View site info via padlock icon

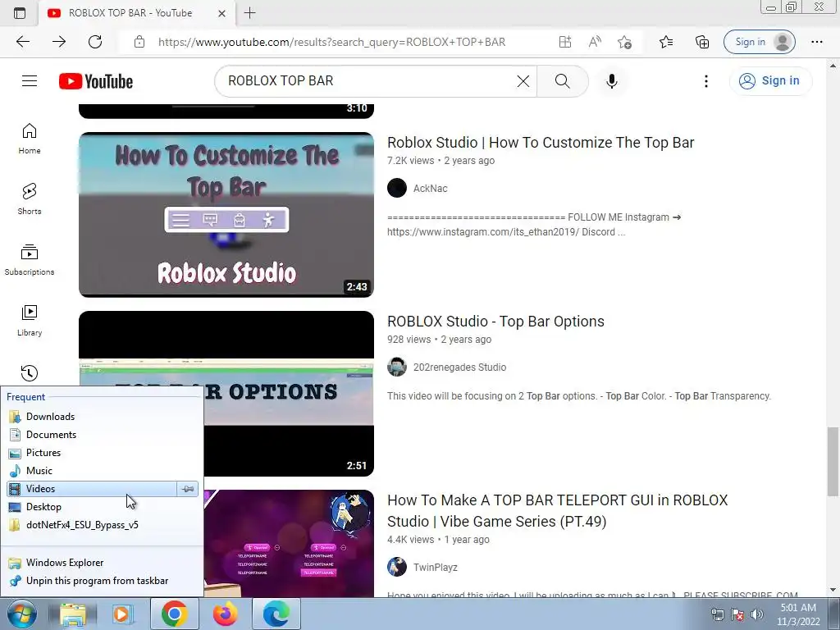[139, 42]
